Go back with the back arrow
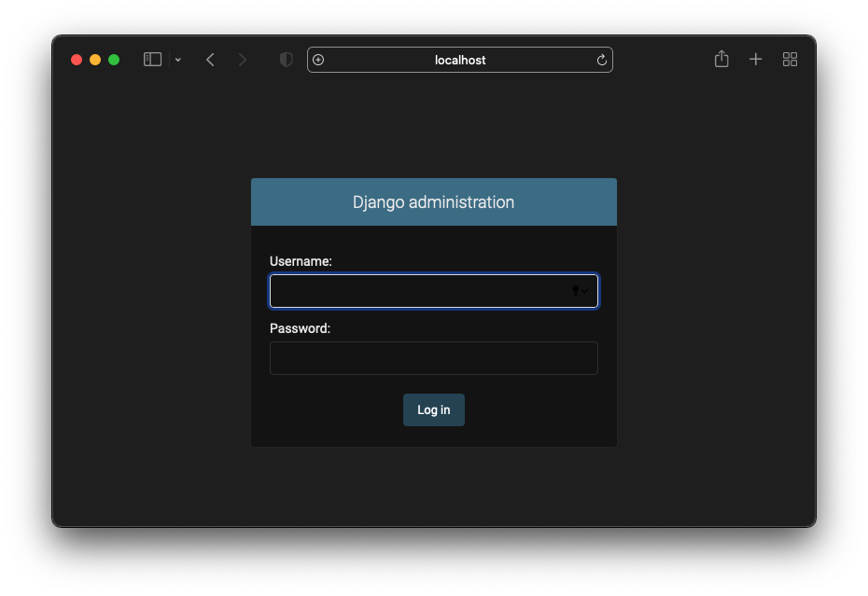Image resolution: width=868 pixels, height=596 pixels. point(210,60)
